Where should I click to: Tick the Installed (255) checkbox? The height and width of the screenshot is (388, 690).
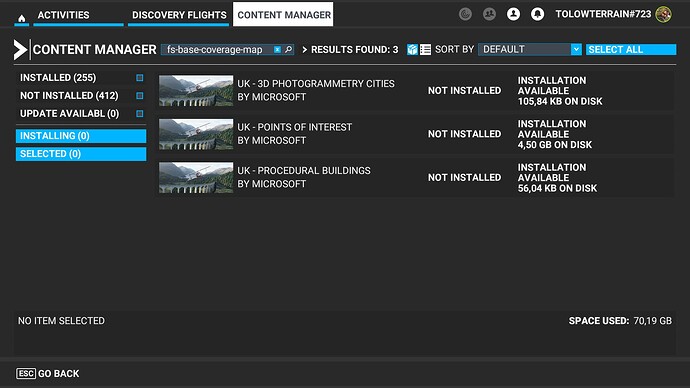(x=139, y=78)
